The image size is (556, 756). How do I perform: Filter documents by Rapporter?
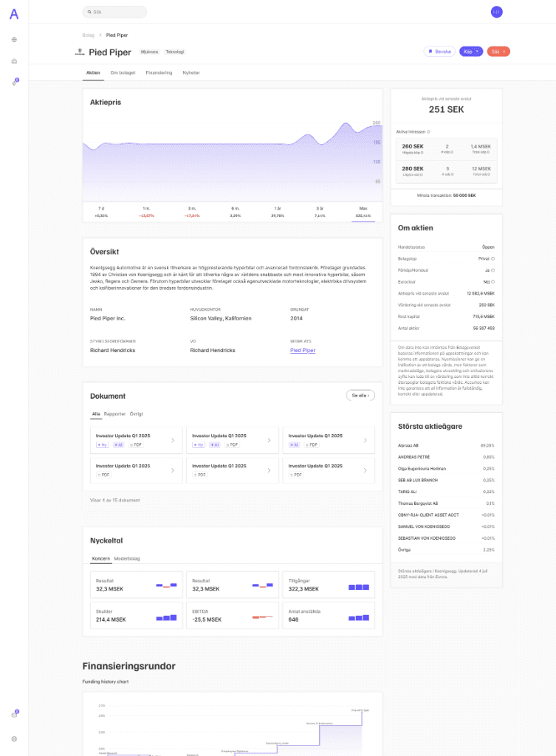(x=114, y=413)
